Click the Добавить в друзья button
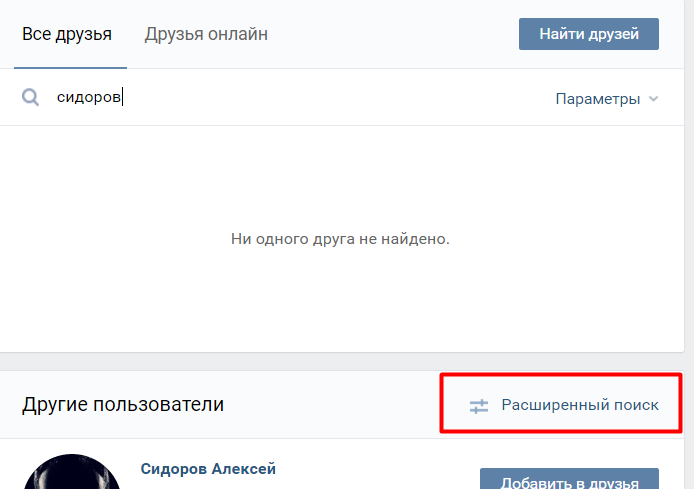694x489 pixels. coord(569,480)
